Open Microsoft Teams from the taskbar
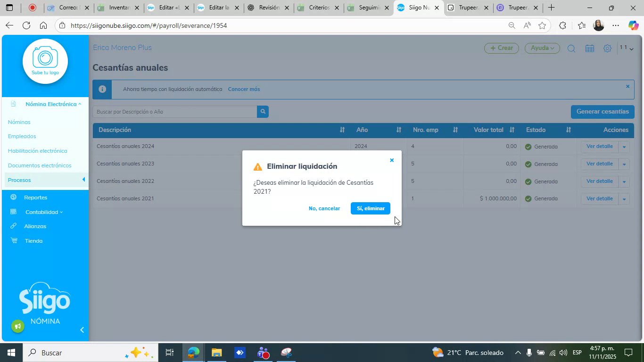This screenshot has width=644, height=362. pyautogui.click(x=263, y=353)
